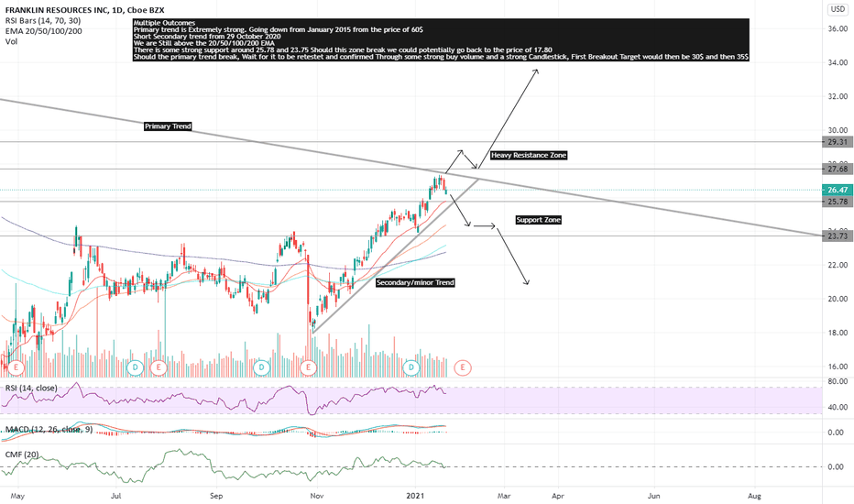Select the CMF (20) pane label
The width and height of the screenshot is (854, 504).
click(x=22, y=455)
